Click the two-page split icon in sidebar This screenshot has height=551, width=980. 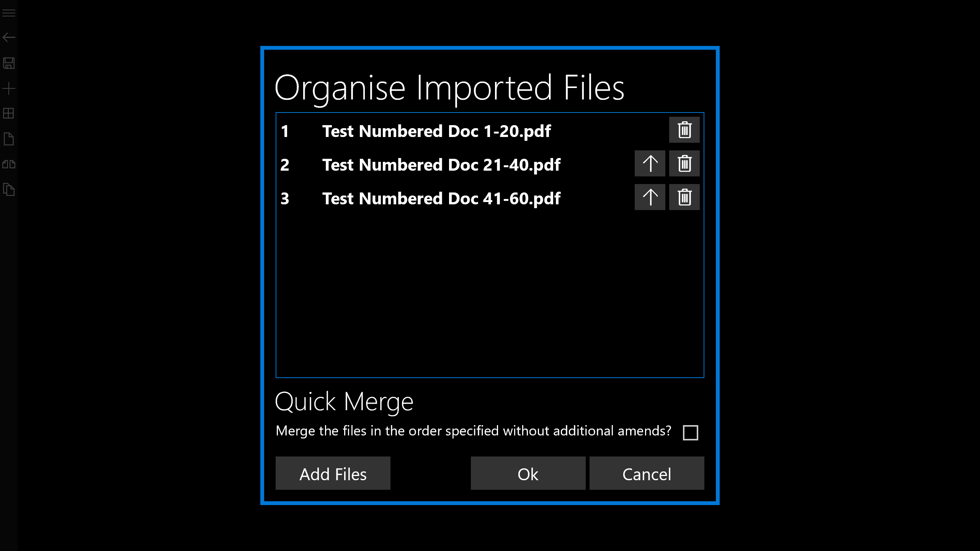pos(9,165)
